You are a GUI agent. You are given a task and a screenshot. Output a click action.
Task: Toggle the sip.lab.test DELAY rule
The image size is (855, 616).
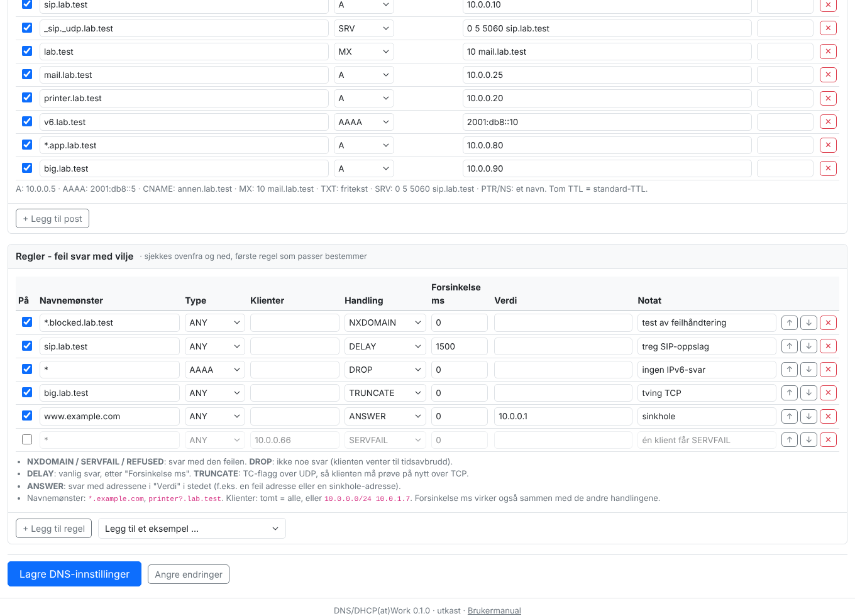point(27,346)
